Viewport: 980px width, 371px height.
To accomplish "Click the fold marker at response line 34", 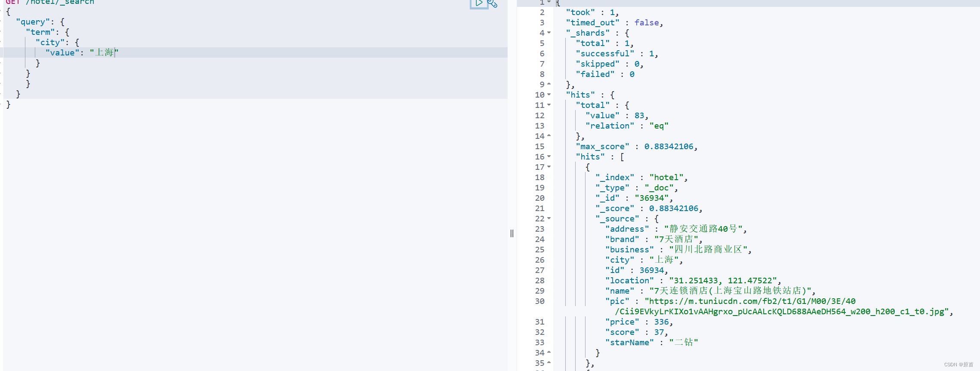I will click(x=549, y=353).
